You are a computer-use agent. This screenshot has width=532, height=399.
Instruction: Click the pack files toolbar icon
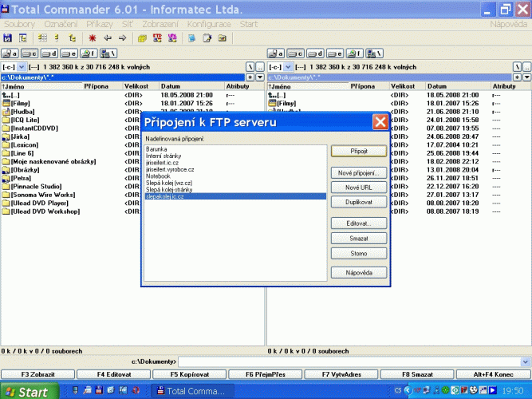coord(142,38)
